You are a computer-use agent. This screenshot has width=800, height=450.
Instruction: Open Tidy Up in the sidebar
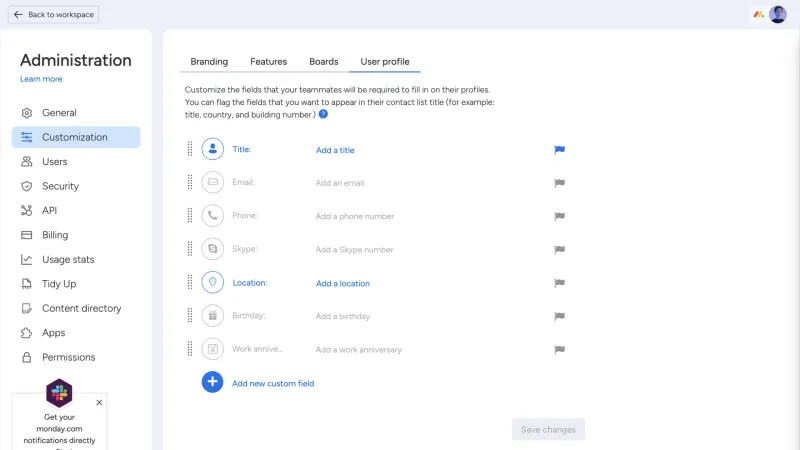pos(76,284)
